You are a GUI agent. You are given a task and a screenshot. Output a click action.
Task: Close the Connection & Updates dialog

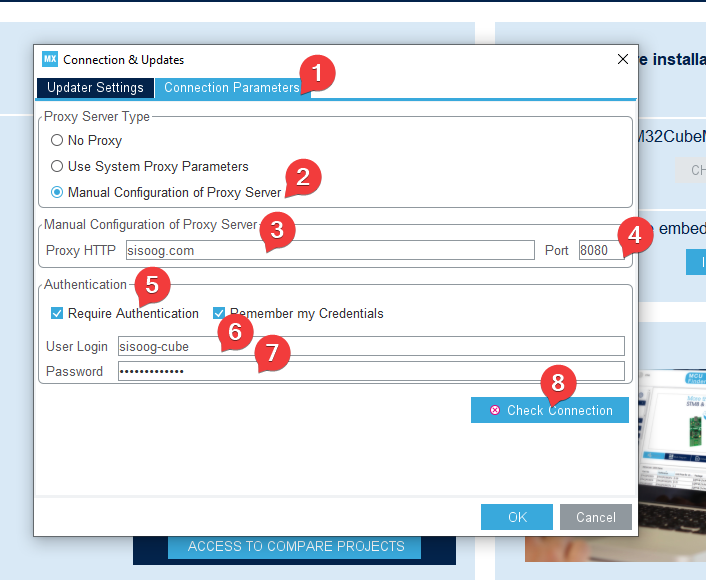point(623,60)
